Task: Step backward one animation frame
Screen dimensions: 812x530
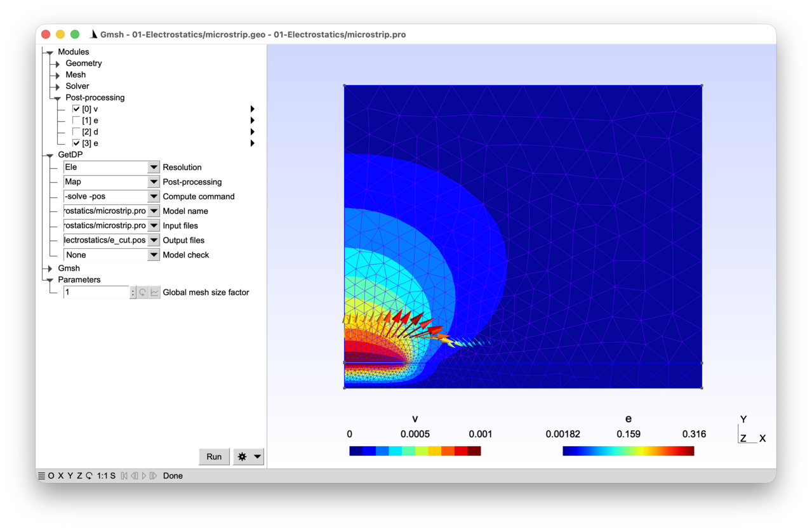Action: (134, 475)
